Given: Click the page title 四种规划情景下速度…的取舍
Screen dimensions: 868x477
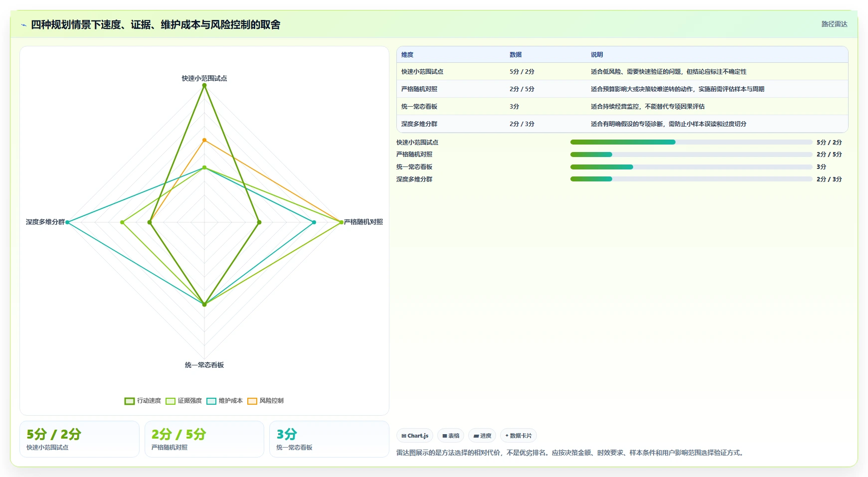Looking at the screenshot, I should 156,24.
